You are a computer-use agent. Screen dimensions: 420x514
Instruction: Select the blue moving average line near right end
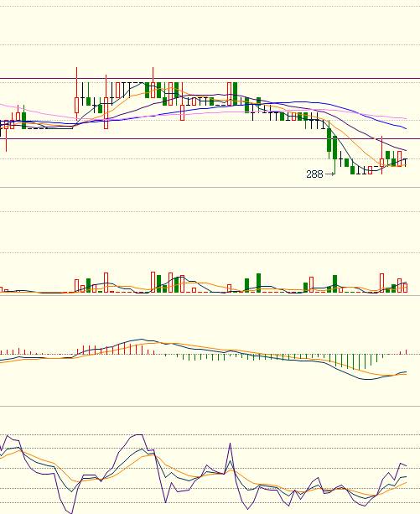(398, 126)
